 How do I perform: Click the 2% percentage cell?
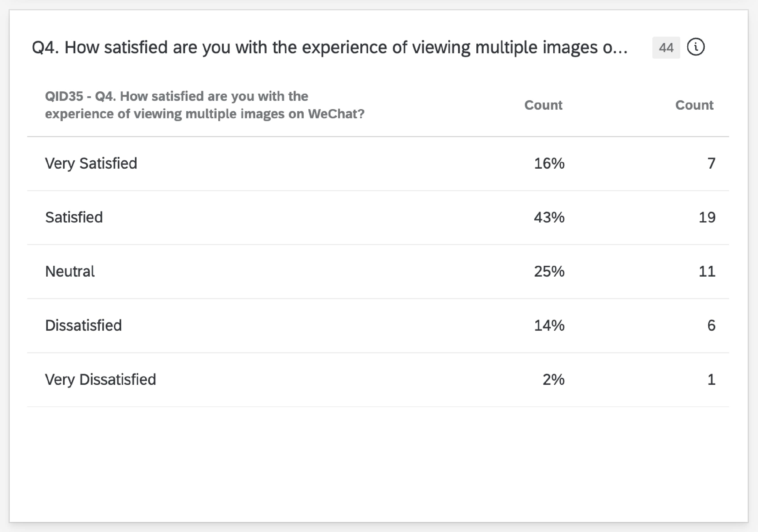point(553,379)
